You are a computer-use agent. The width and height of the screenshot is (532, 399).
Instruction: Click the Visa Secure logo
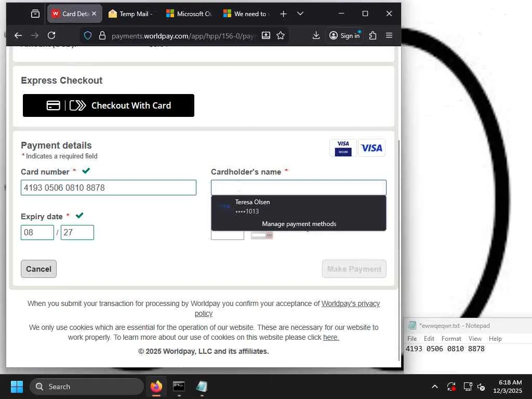(343, 148)
